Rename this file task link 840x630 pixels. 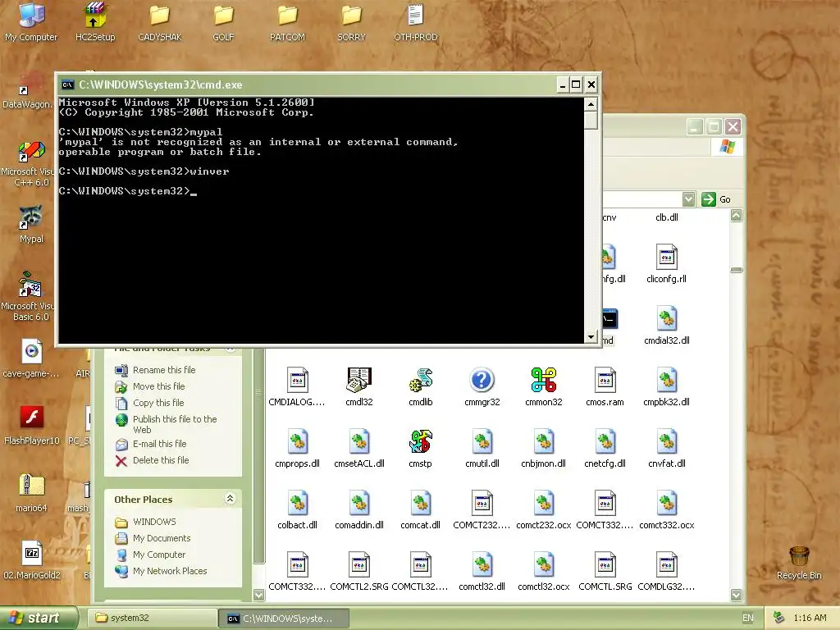tap(164, 370)
